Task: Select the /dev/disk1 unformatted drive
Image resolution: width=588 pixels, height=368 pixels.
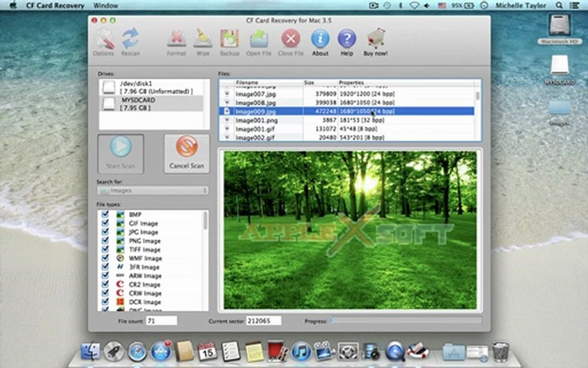Action: pos(152,87)
